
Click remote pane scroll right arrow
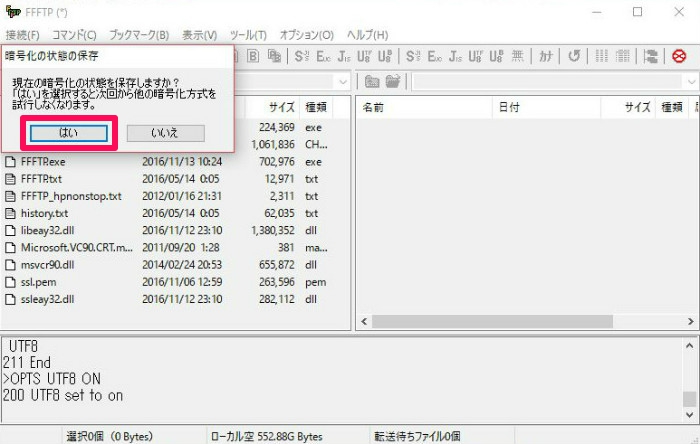(x=691, y=321)
